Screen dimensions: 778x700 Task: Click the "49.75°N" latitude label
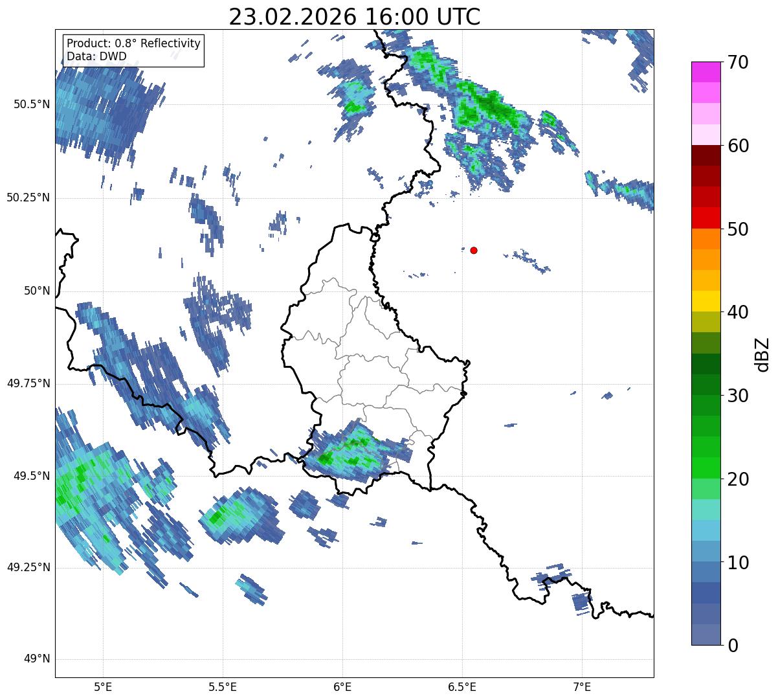pos(28,383)
